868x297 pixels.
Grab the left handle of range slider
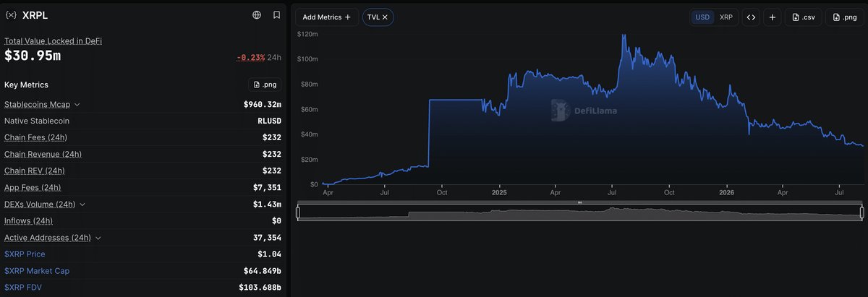(x=297, y=212)
